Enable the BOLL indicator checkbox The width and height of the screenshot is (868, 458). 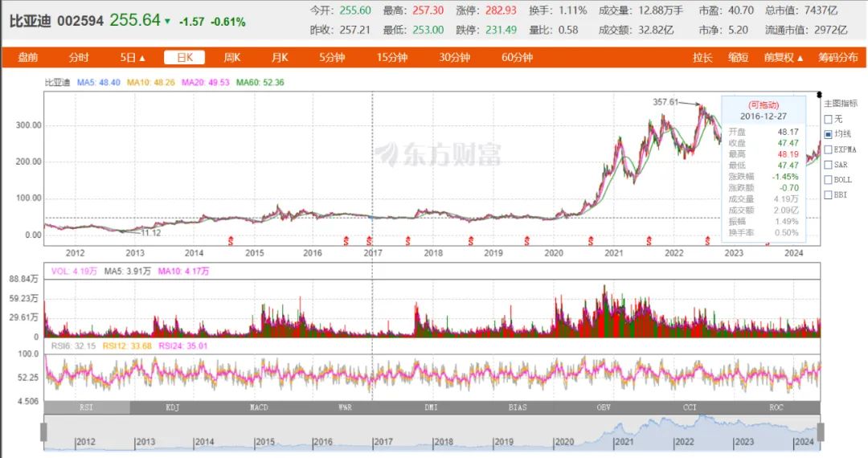click(828, 180)
